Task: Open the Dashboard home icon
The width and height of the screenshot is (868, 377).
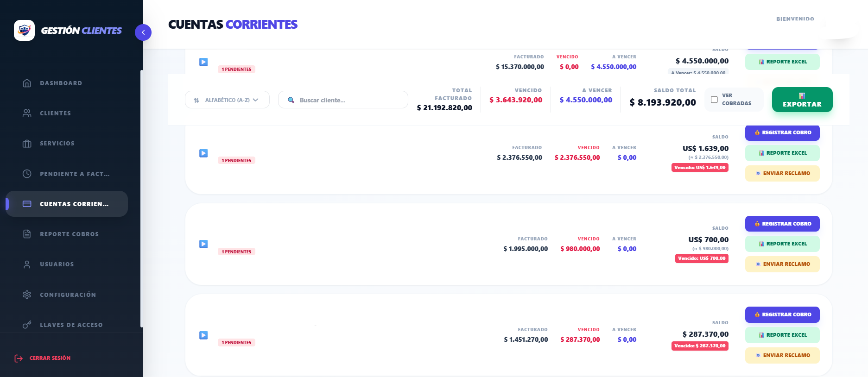Action: tap(27, 83)
